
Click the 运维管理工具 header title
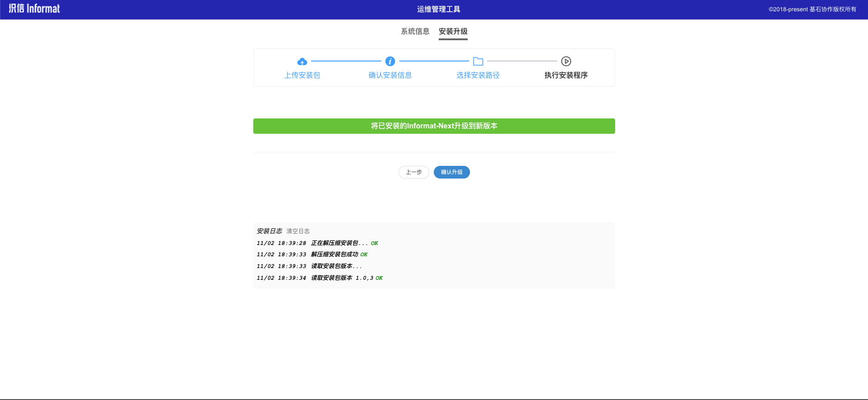[438, 9]
